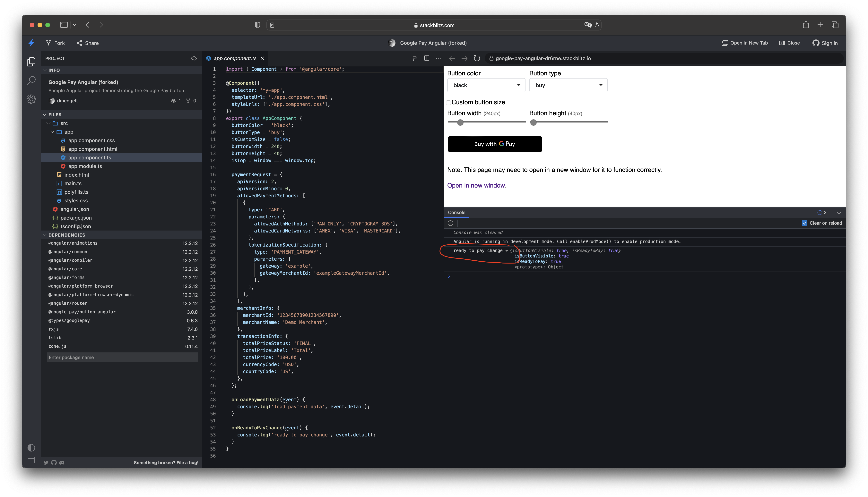Click the Buy with G Pay button
868x497 pixels.
pos(494,144)
